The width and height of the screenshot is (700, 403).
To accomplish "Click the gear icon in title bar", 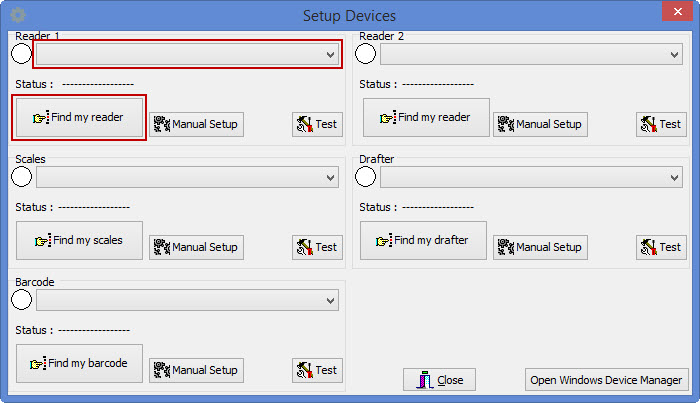I will pyautogui.click(x=17, y=15).
